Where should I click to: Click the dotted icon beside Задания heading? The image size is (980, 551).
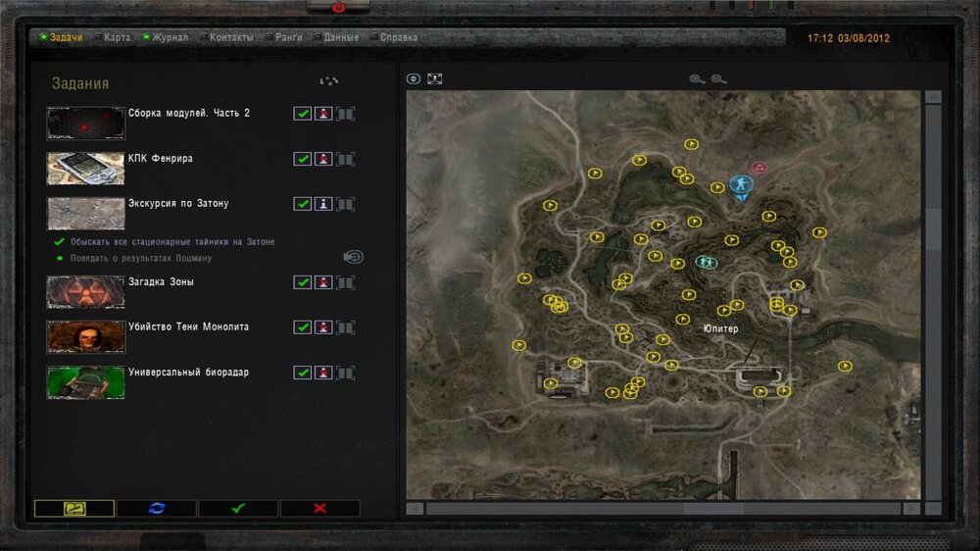click(328, 80)
